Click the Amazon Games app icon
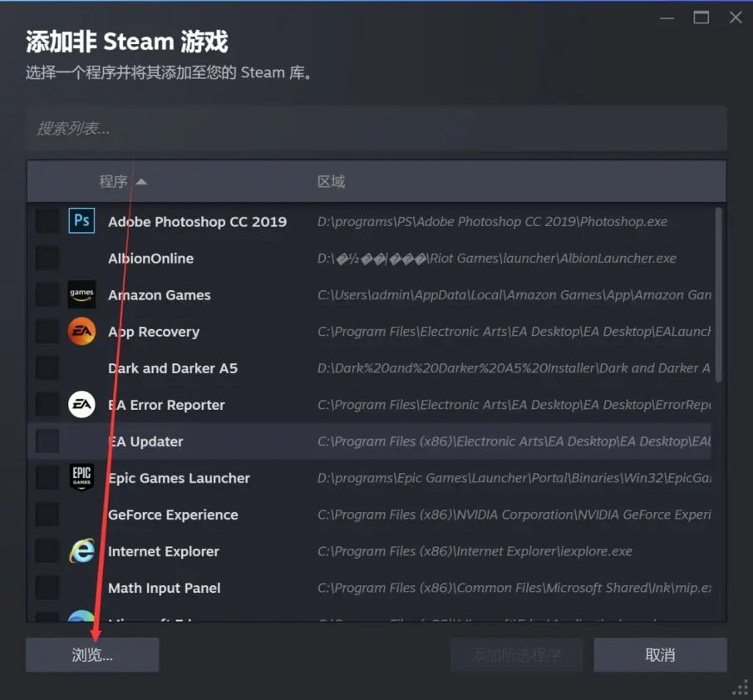The height and width of the screenshot is (700, 753). pyautogui.click(x=81, y=294)
